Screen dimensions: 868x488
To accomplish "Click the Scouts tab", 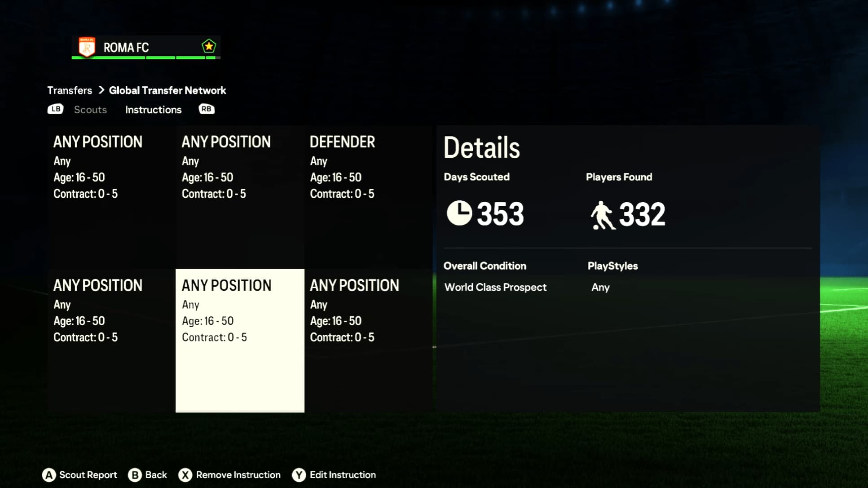I will [x=90, y=109].
